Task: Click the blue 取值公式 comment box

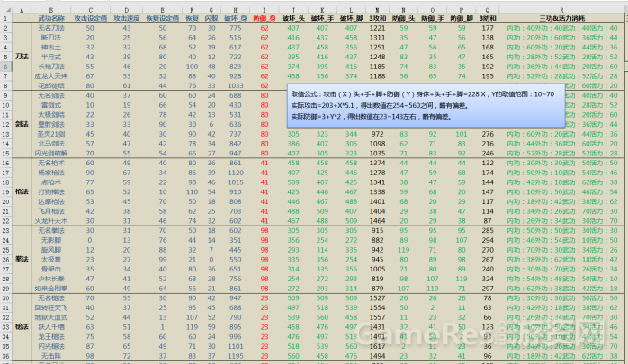Action: coord(426,105)
